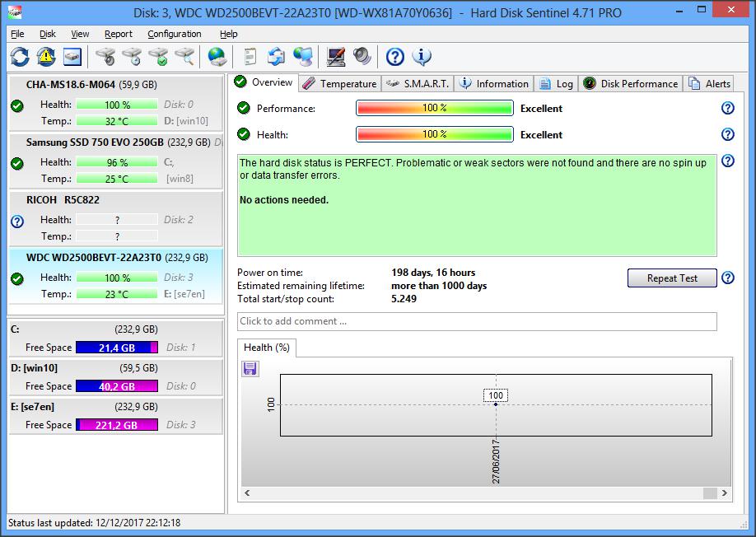Click the envelope with blue arrows icon

coord(276,56)
